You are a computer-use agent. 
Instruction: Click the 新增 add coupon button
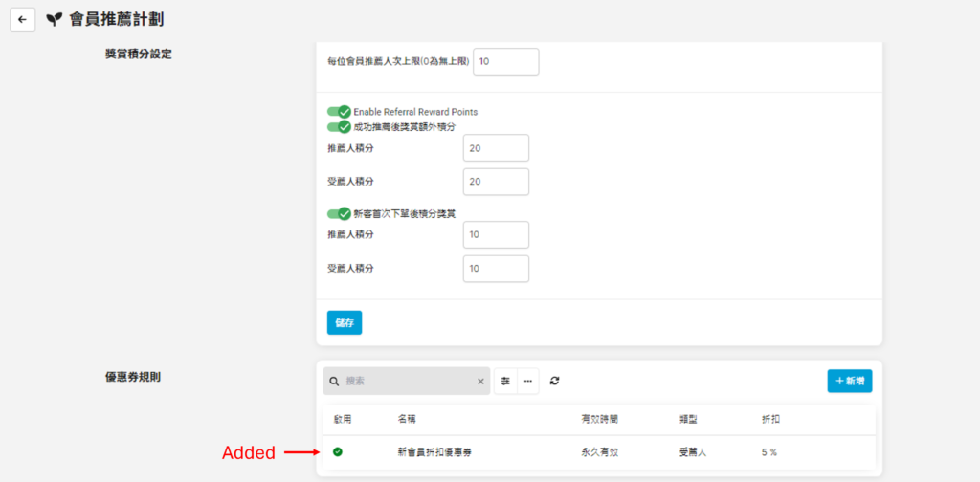(849, 381)
